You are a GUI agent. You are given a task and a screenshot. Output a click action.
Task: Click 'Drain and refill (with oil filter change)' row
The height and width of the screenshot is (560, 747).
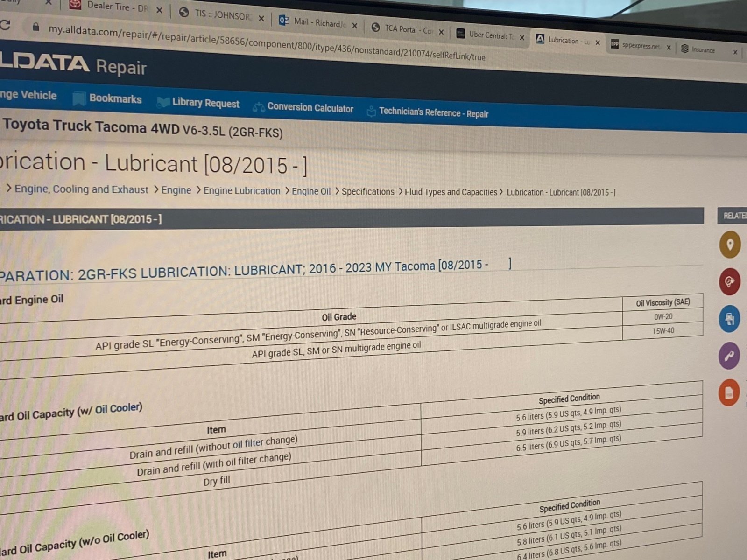pyautogui.click(x=214, y=464)
